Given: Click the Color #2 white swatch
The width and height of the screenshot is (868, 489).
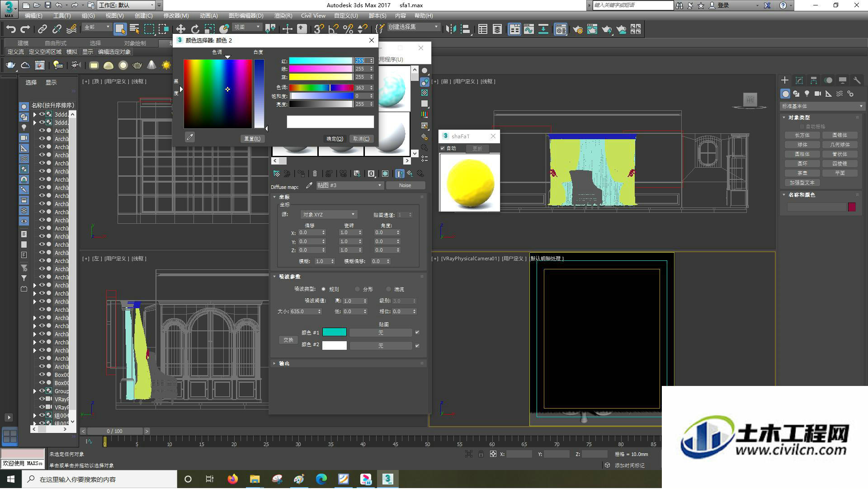Looking at the screenshot, I should [335, 345].
